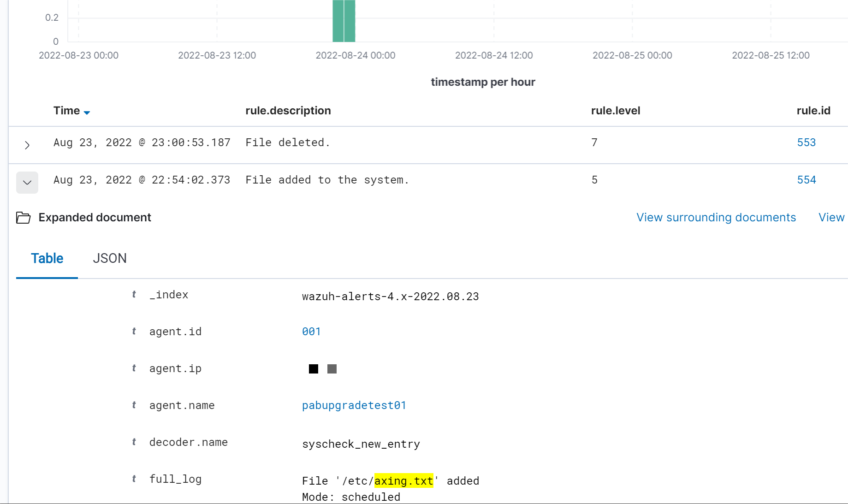Click the syscheck_new_entry decoder value

coord(361,444)
